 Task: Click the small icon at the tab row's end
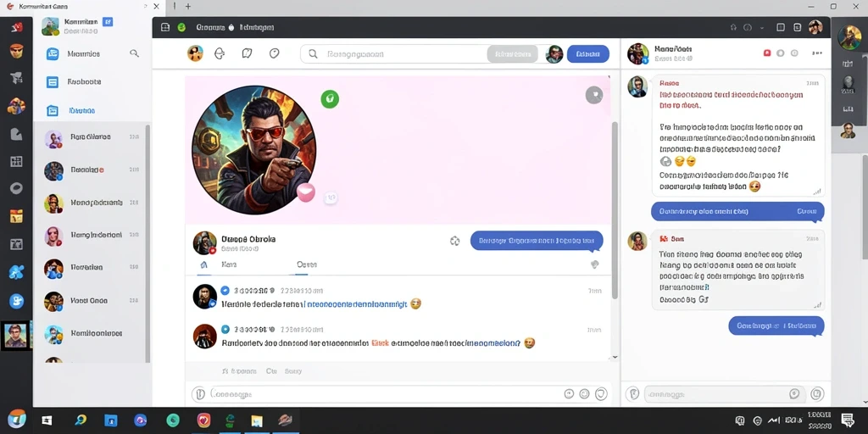(x=594, y=264)
